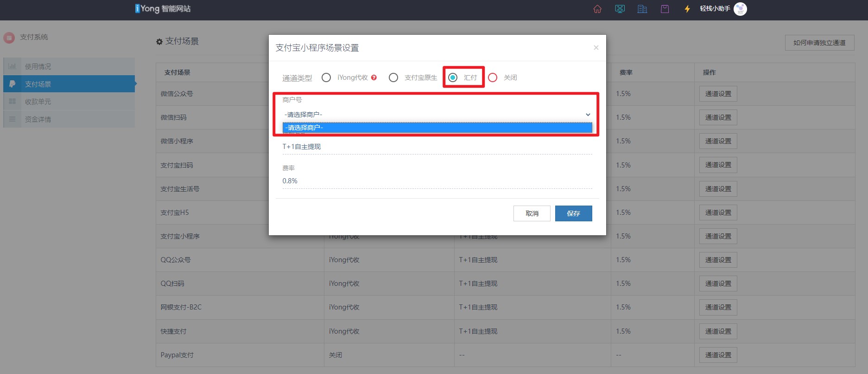Click the 快捷支付 row label
Image resolution: width=868 pixels, height=374 pixels.
pos(173,331)
